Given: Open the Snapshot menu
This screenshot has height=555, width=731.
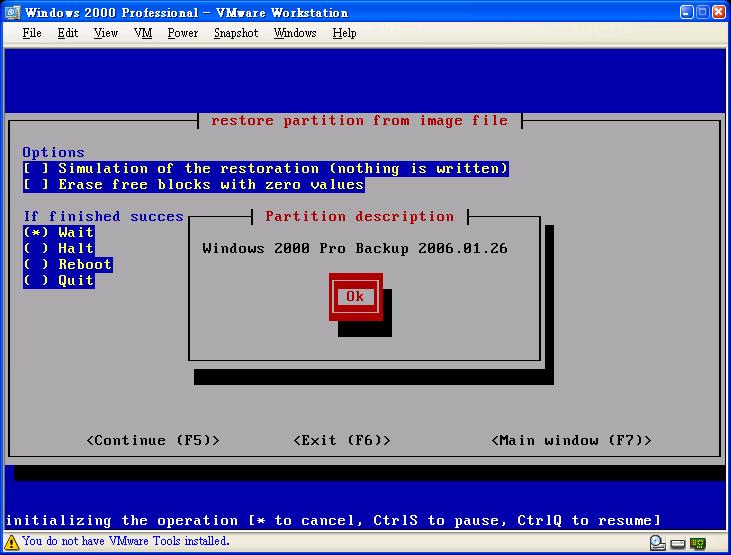Looking at the screenshot, I should [x=236, y=33].
